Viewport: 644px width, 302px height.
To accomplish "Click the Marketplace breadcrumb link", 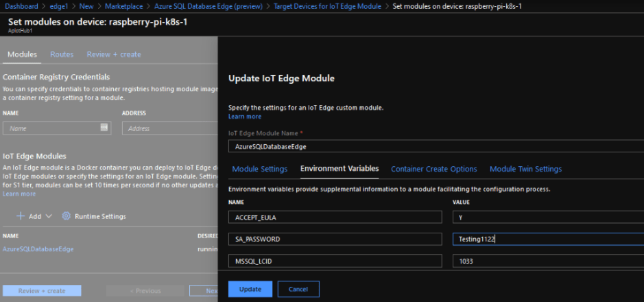I will [x=126, y=6].
